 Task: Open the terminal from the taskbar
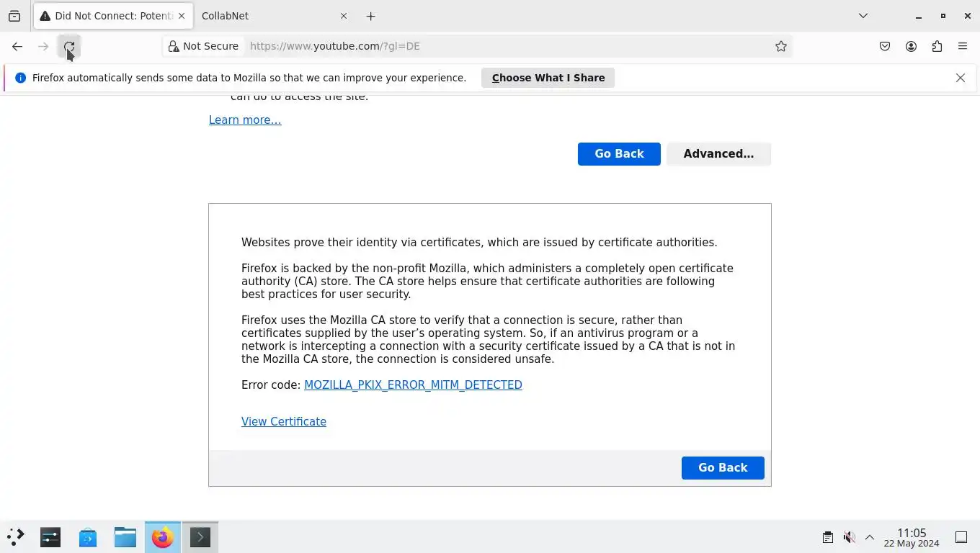pyautogui.click(x=200, y=537)
